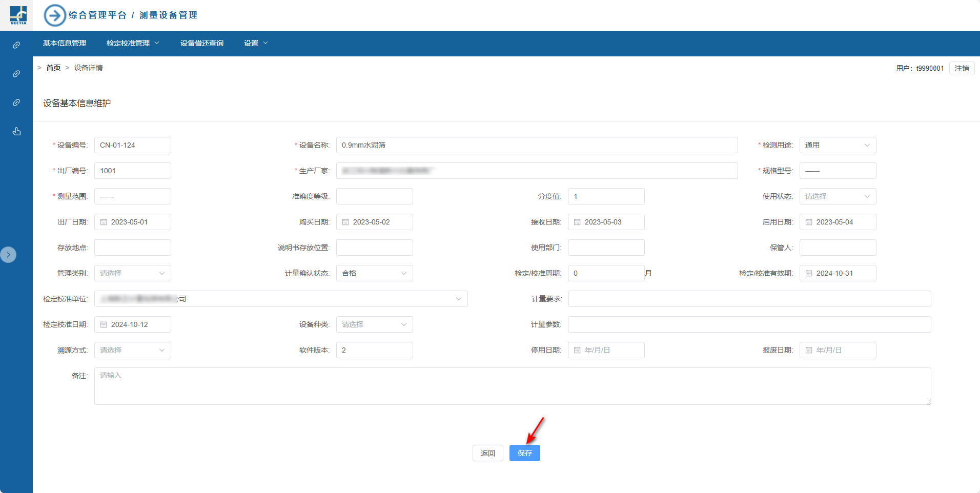Open the 检定校准单位 dropdown

tap(280, 299)
